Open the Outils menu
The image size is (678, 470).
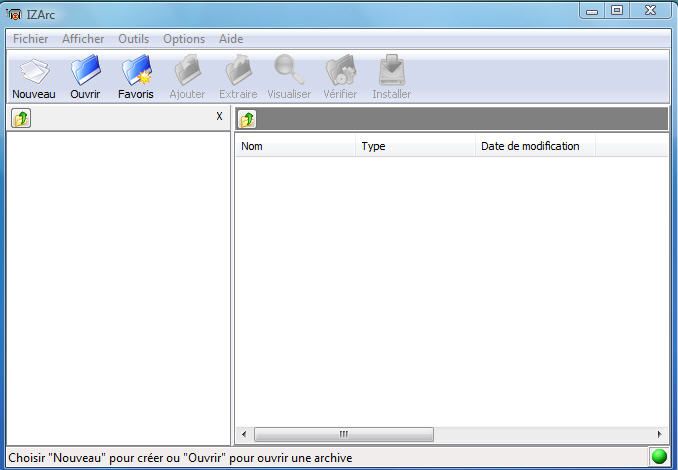coord(134,39)
